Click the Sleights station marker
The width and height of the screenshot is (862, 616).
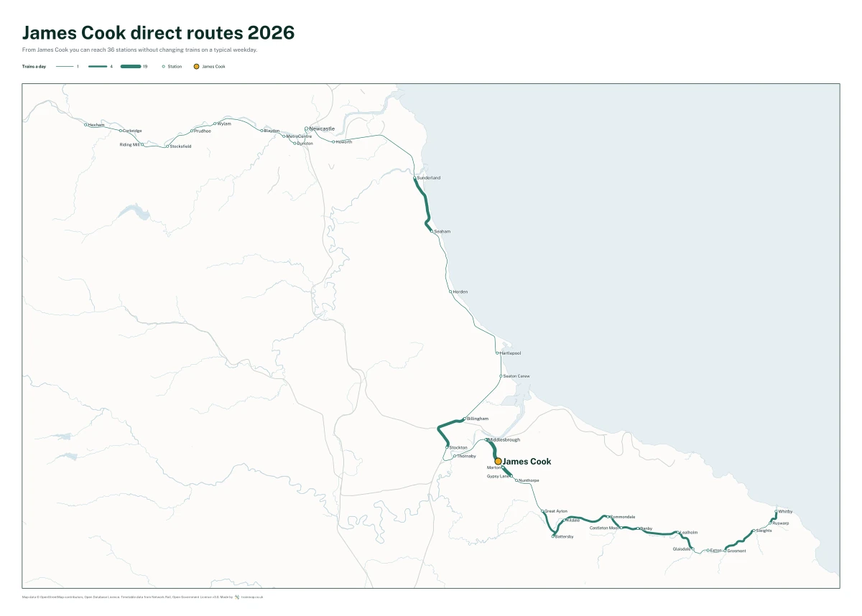click(x=754, y=531)
